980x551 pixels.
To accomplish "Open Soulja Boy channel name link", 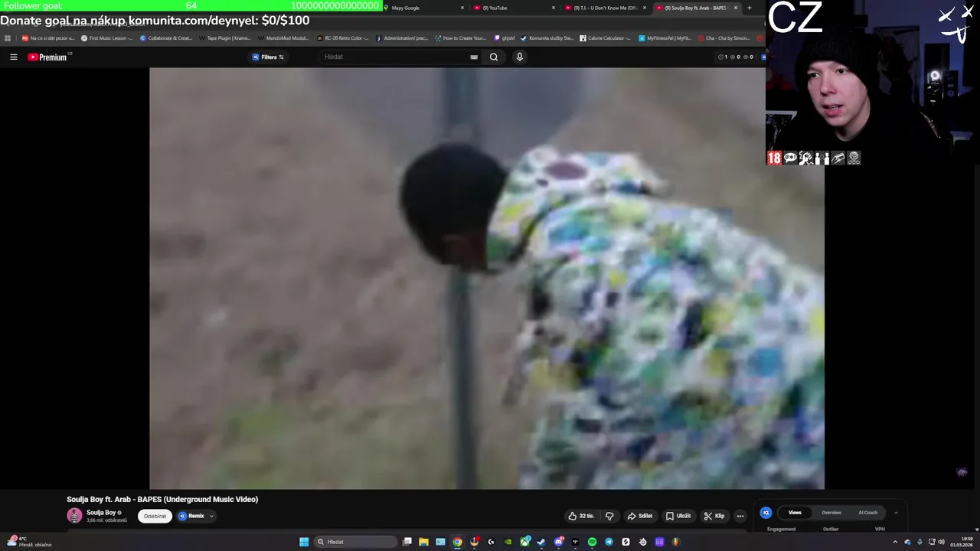I will tap(101, 513).
